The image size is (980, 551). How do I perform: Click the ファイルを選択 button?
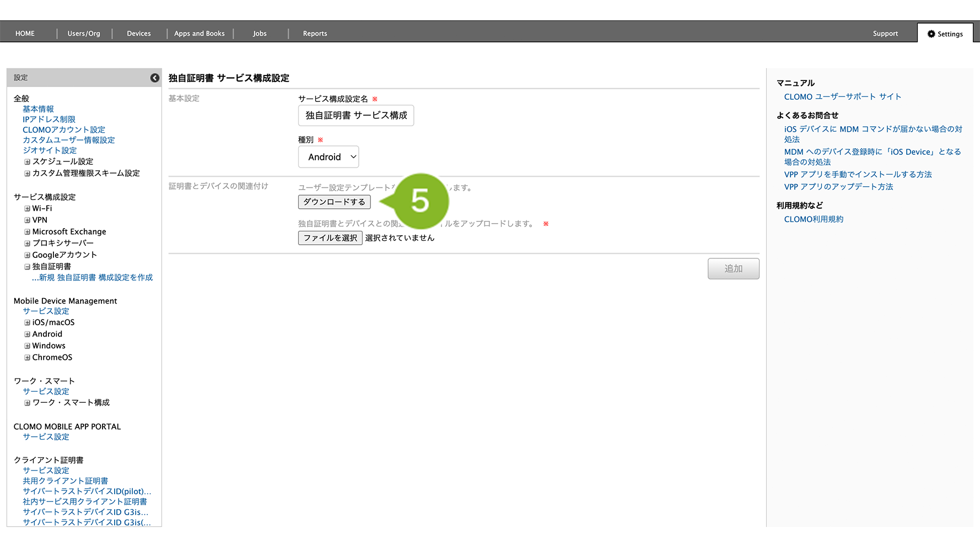click(330, 238)
